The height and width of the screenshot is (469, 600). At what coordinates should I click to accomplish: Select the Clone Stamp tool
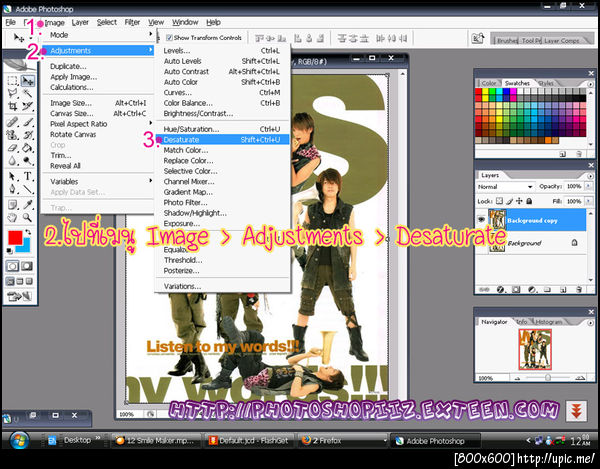[x=13, y=135]
